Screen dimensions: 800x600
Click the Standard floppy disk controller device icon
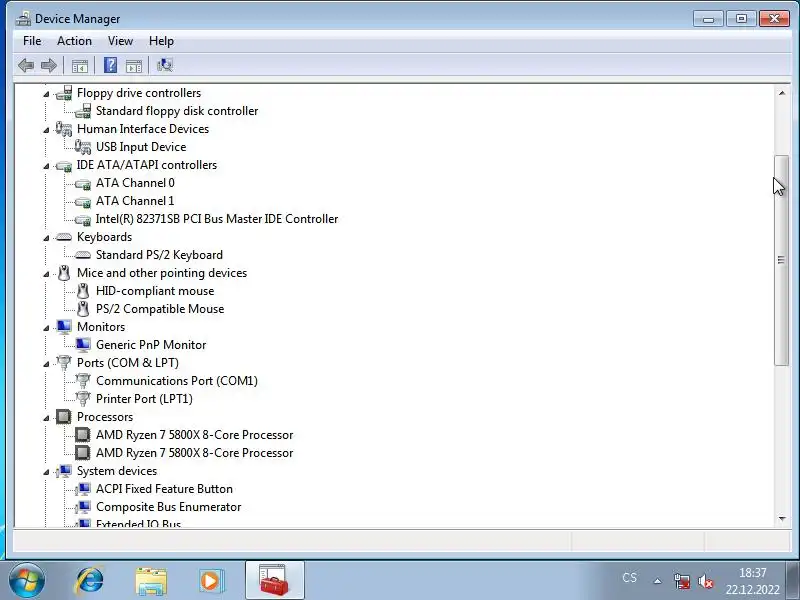tap(83, 111)
